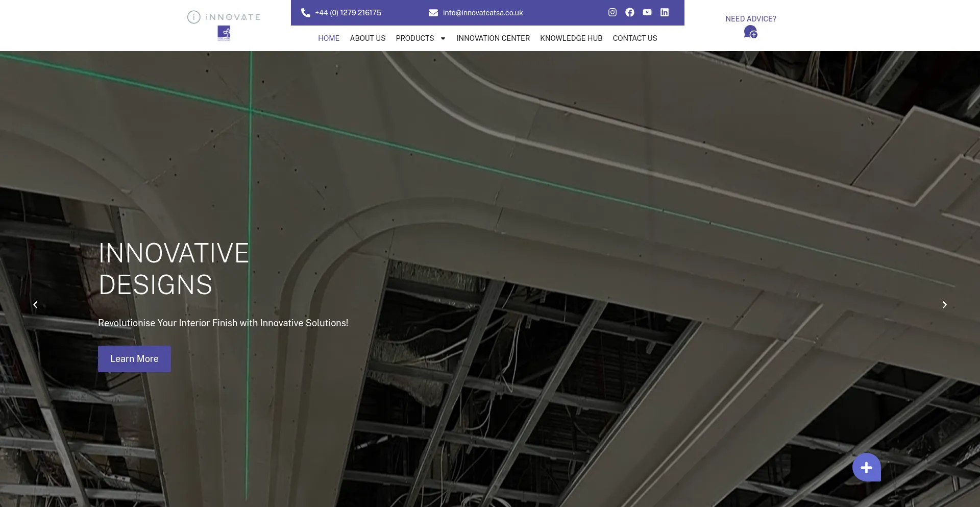Open the Instagram social icon
The height and width of the screenshot is (507, 980).
(612, 12)
